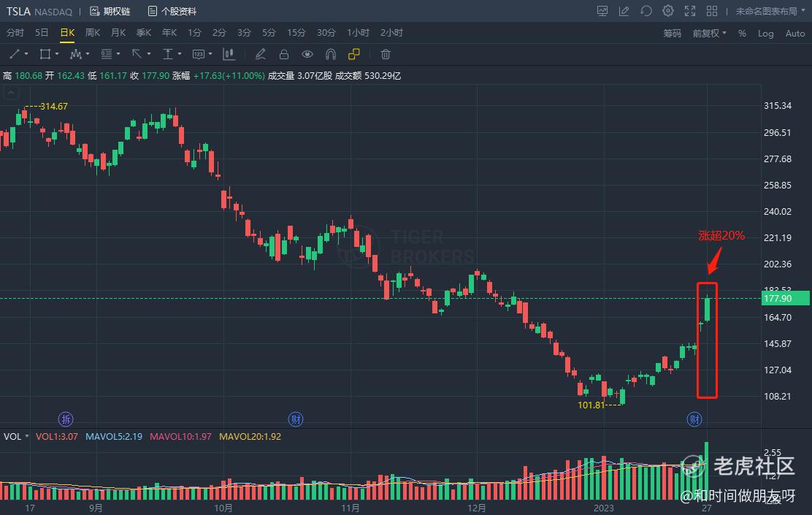Expand the VOL indicator dropdown

(x=16, y=436)
